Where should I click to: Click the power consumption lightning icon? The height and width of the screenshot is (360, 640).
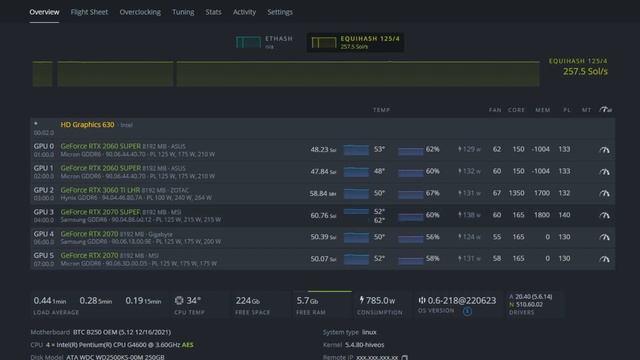361,300
